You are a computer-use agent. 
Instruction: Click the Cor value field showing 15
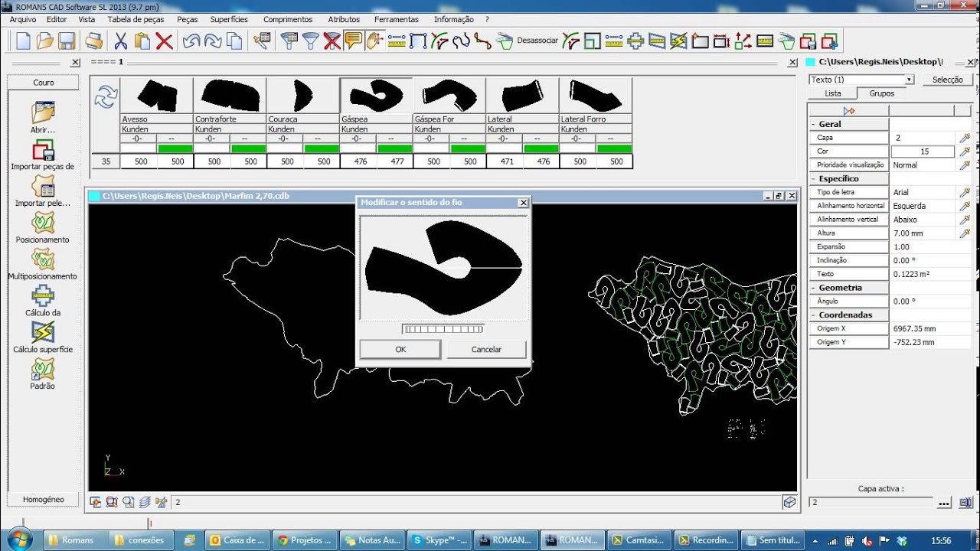pyautogui.click(x=923, y=152)
